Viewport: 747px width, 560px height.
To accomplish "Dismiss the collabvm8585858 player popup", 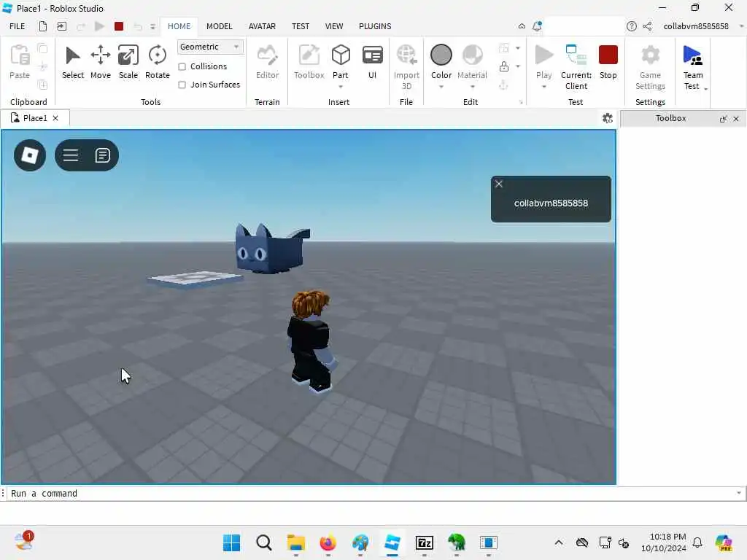I will click(x=499, y=184).
